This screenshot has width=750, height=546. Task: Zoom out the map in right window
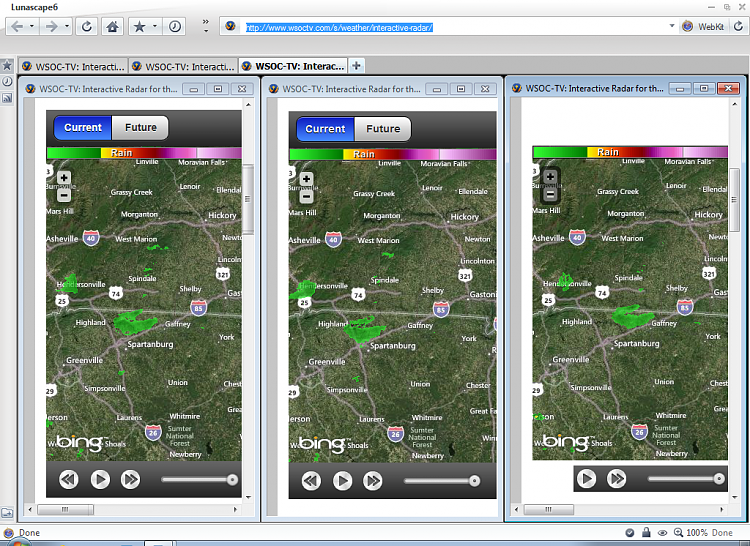pos(551,194)
